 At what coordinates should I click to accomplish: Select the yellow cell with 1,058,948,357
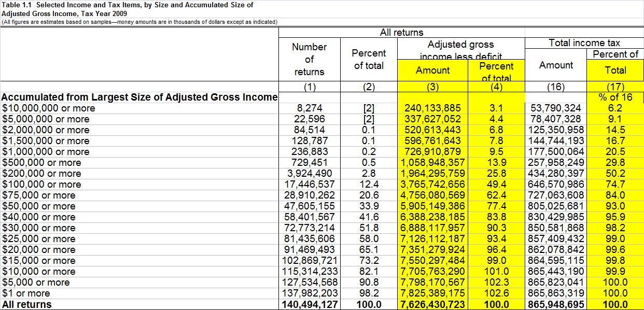(432, 163)
